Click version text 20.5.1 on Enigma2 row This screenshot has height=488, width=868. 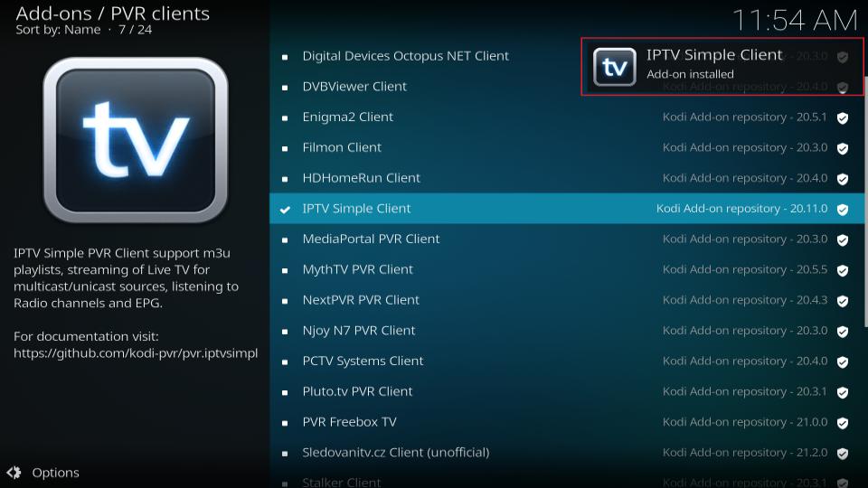click(x=811, y=117)
